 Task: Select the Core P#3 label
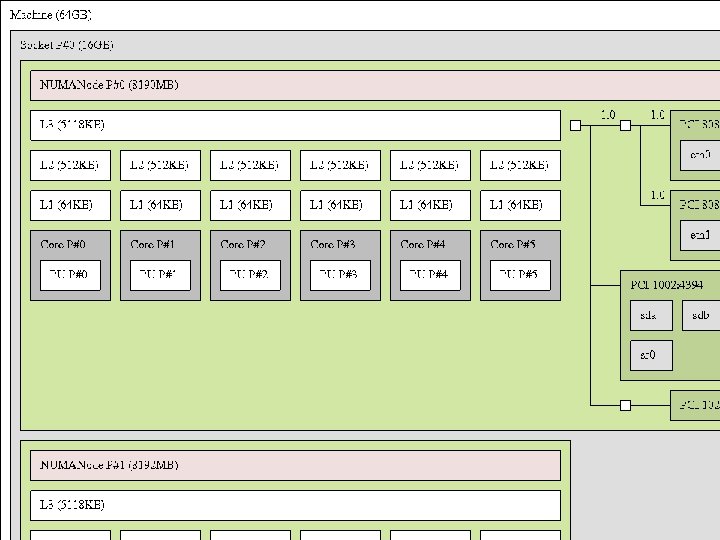click(x=333, y=244)
